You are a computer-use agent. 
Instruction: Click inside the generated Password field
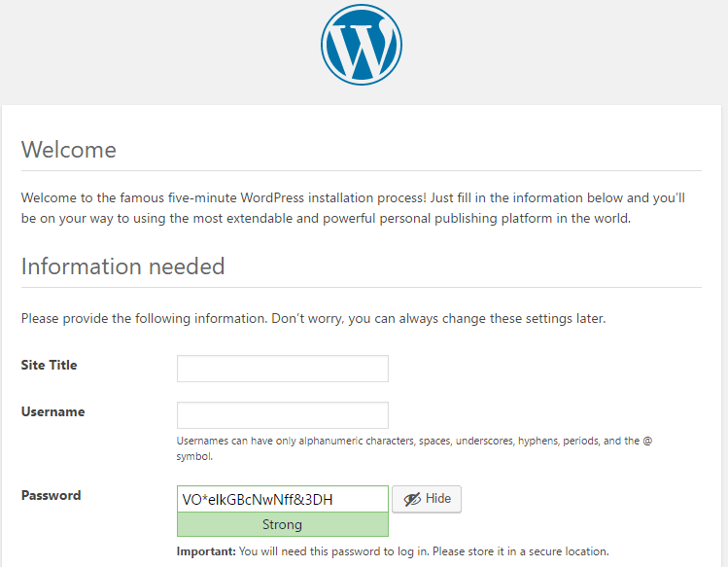click(282, 499)
